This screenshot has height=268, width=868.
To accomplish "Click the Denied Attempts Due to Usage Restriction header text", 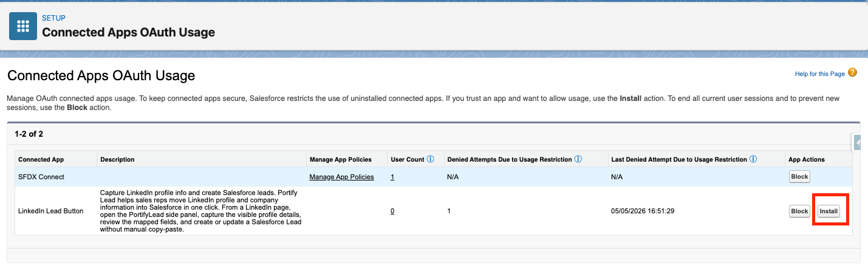I will click(x=510, y=159).
